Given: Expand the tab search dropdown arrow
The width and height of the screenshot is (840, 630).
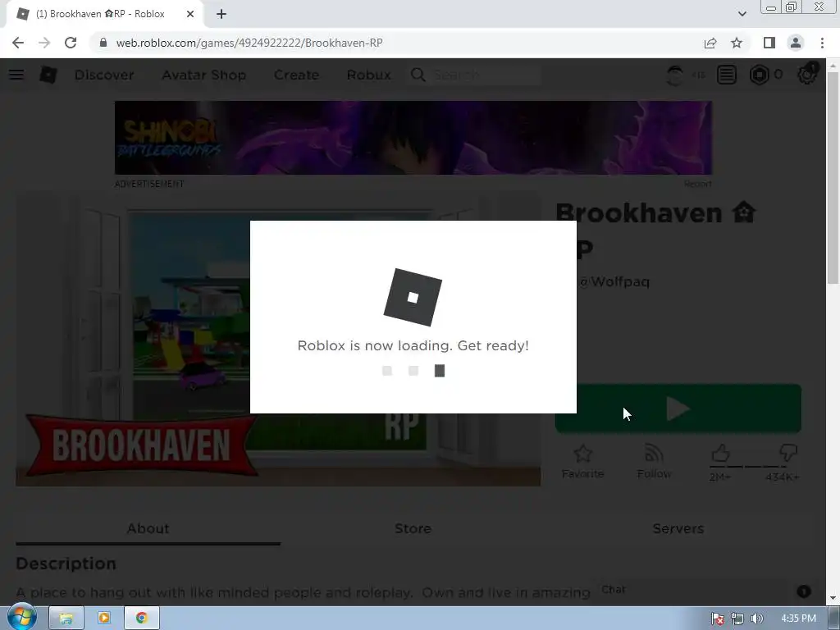Looking at the screenshot, I should click(742, 14).
